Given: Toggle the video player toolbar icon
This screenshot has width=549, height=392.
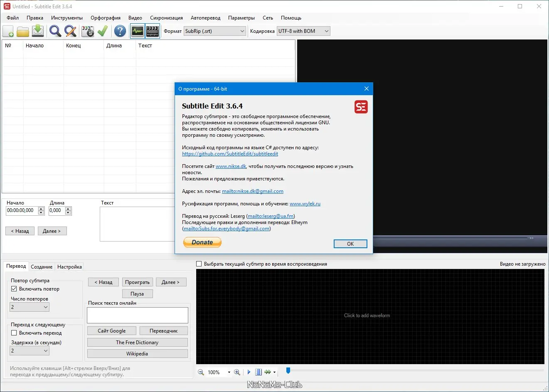Looking at the screenshot, I should tap(153, 31).
